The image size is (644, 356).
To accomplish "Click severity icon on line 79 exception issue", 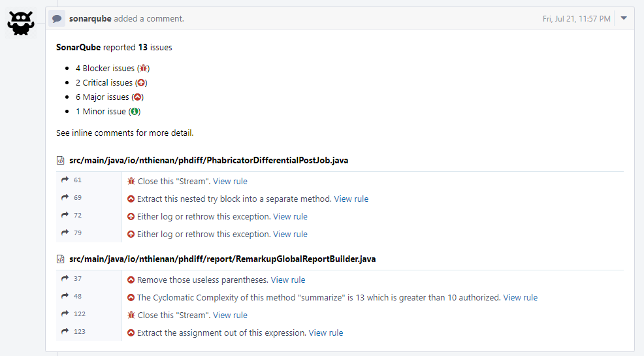I will click(131, 234).
